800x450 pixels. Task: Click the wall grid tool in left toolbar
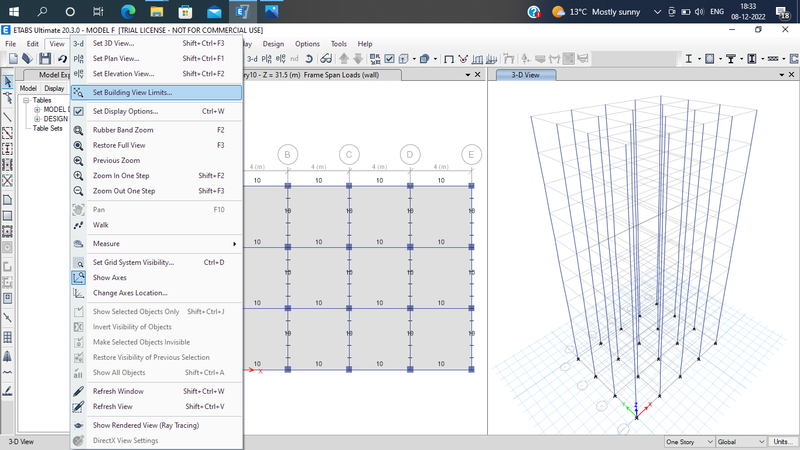(x=8, y=337)
